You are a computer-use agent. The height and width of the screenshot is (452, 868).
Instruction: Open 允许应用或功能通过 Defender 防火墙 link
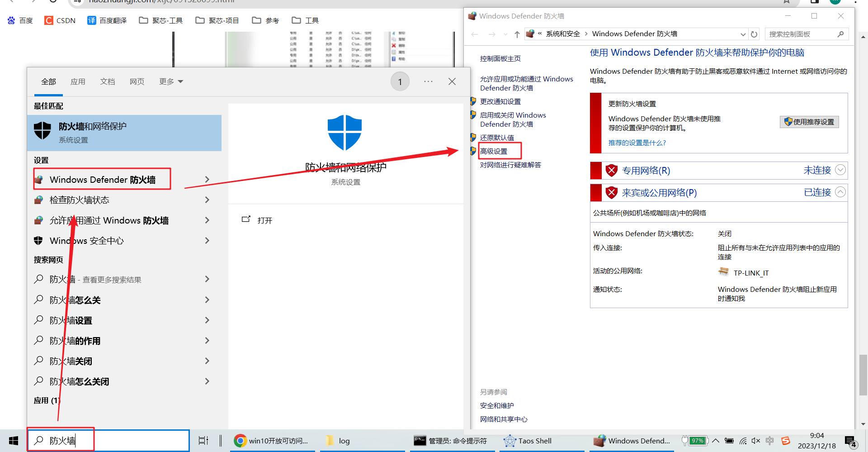click(527, 83)
